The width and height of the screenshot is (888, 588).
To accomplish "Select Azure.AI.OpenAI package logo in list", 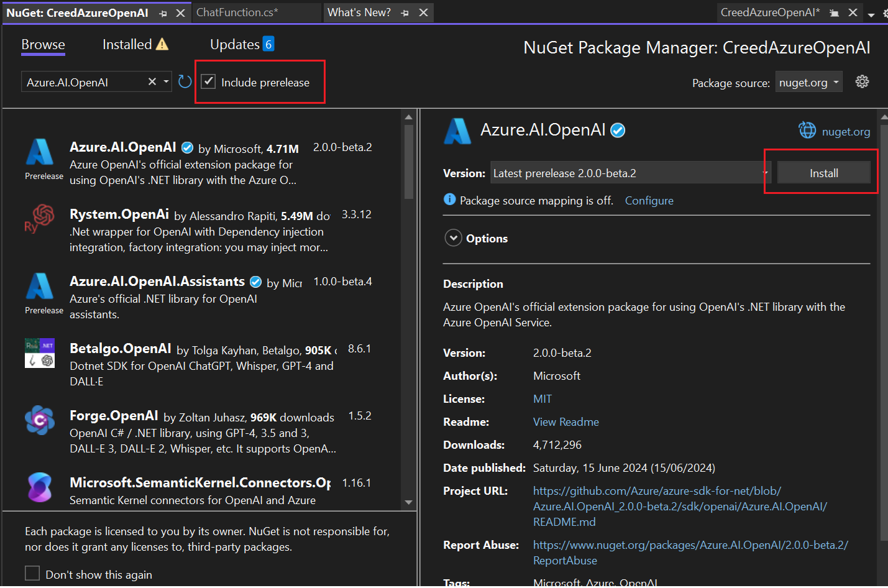I will [40, 153].
